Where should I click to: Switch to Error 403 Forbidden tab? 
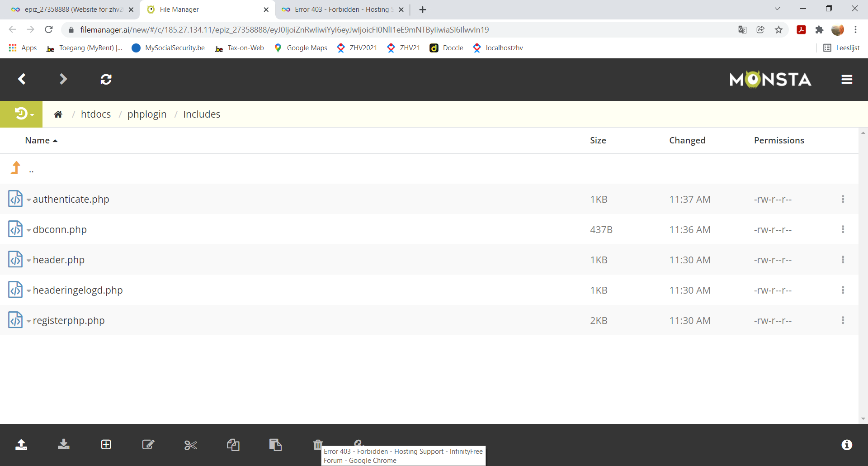click(341, 10)
